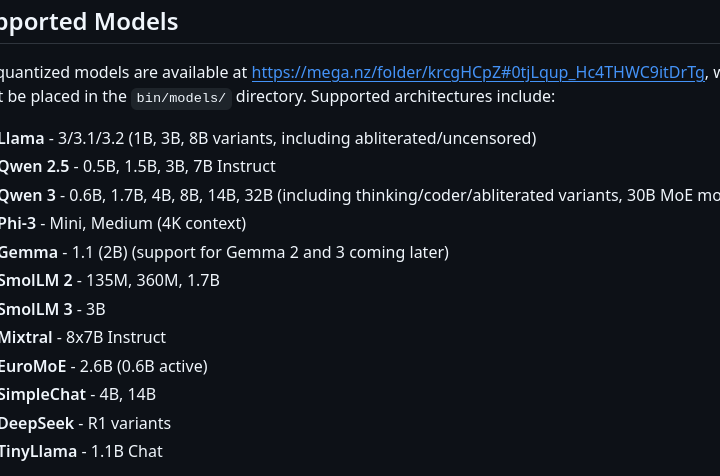Click the bin/models/ inline code snippet

181,98
